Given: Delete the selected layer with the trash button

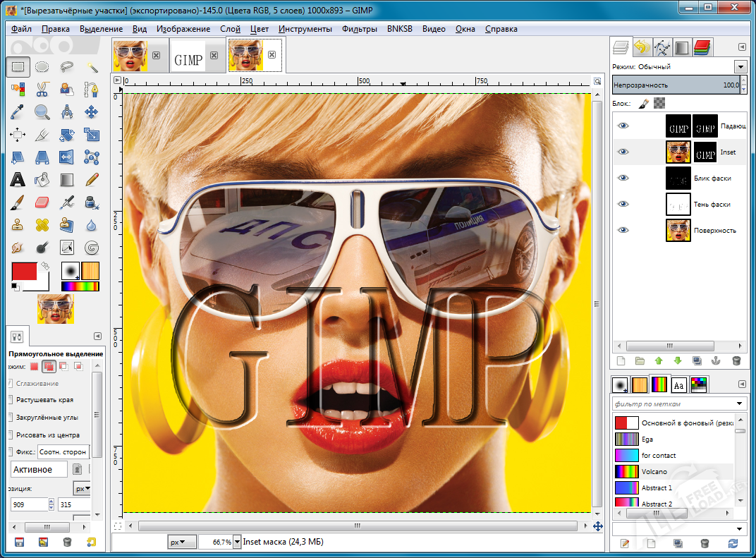Looking at the screenshot, I should [737, 360].
